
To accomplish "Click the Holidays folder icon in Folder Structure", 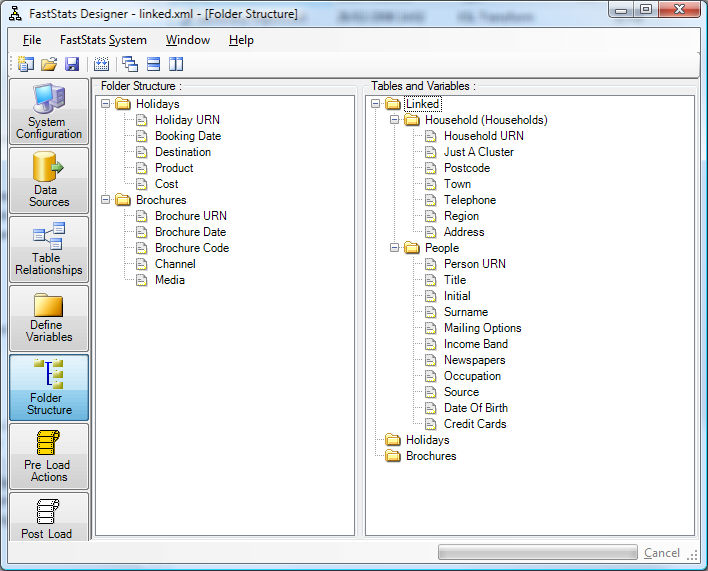I will click(x=123, y=104).
